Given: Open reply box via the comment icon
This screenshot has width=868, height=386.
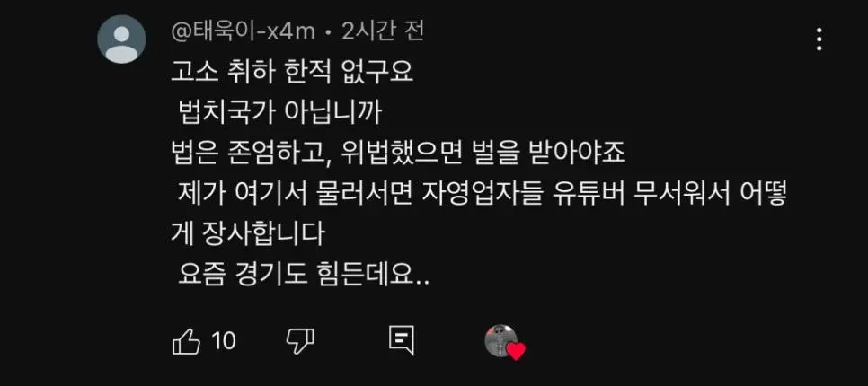Looking at the screenshot, I should point(402,340).
